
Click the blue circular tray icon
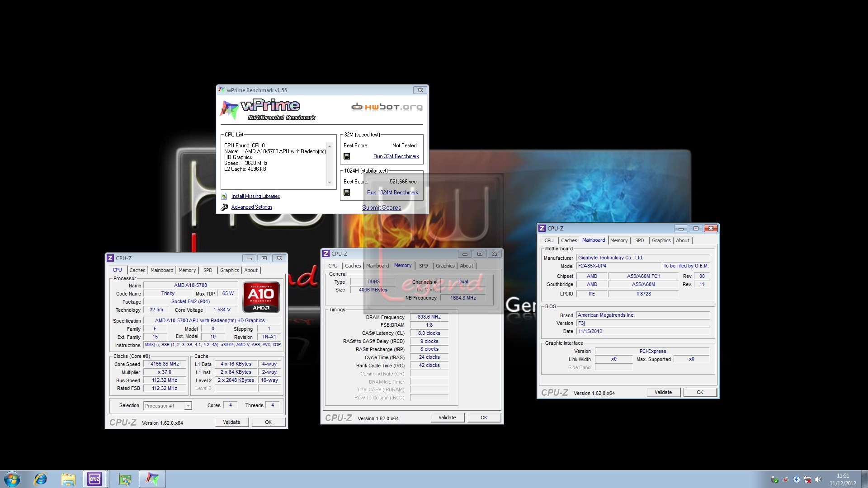797,479
